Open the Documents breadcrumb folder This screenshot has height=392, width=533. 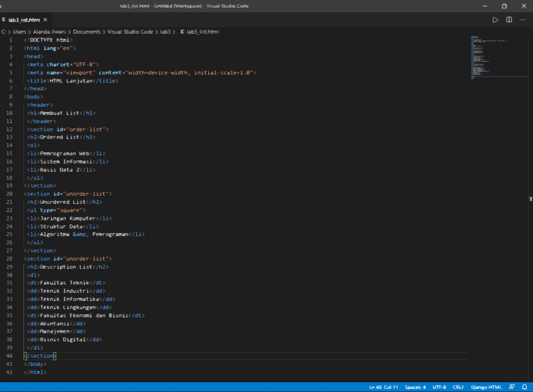(x=87, y=32)
